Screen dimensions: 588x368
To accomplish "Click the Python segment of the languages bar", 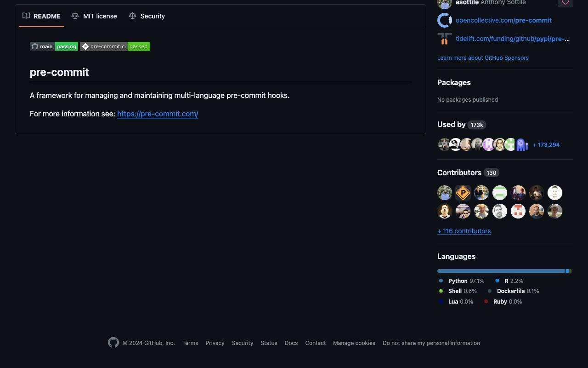I will [x=501, y=271].
